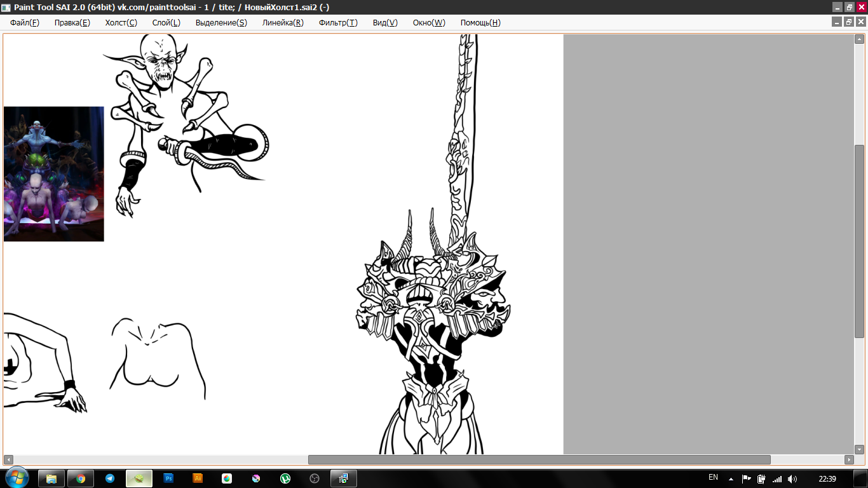Launch OBS Studio from the taskbar

pos(315,478)
